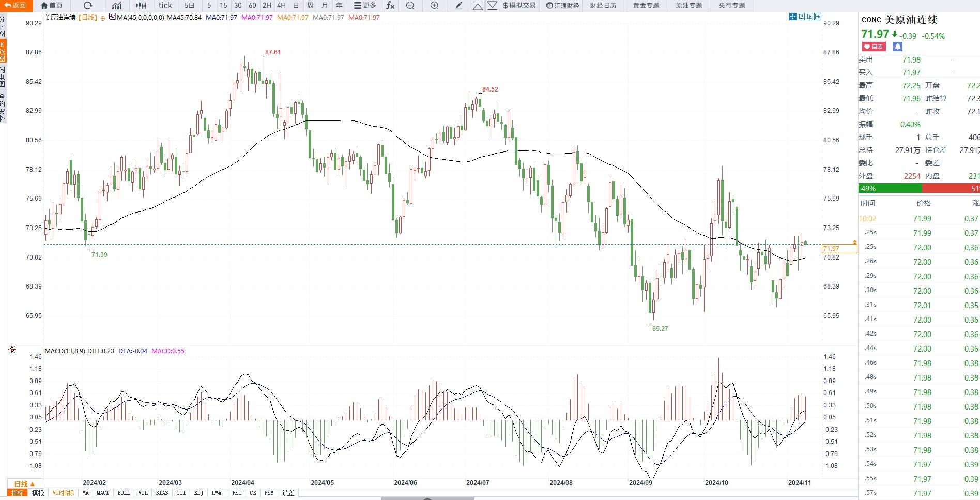This screenshot has height=500, width=980.
Task: Expand the 日线 period selector at bottom left
Action: tap(24, 484)
